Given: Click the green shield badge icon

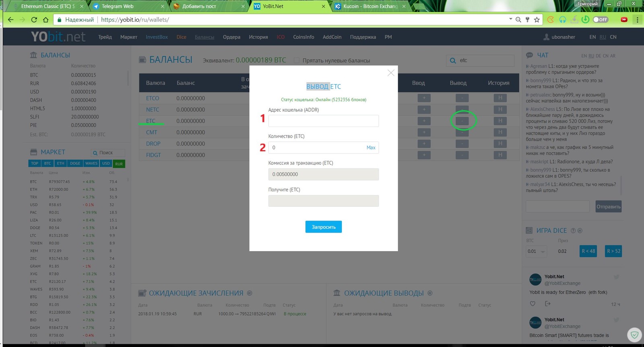Looking at the screenshot, I should click(x=635, y=335).
